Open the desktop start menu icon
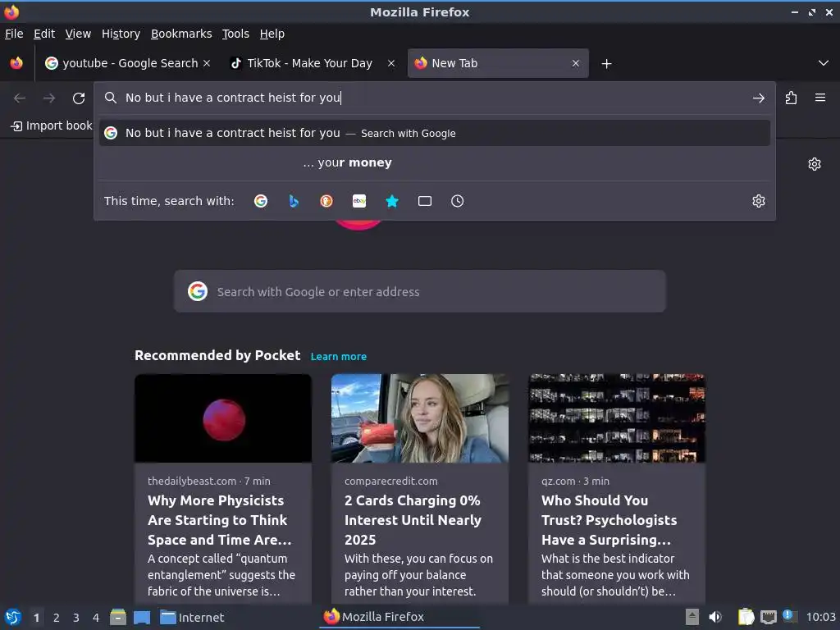This screenshot has width=840, height=630. (x=13, y=617)
